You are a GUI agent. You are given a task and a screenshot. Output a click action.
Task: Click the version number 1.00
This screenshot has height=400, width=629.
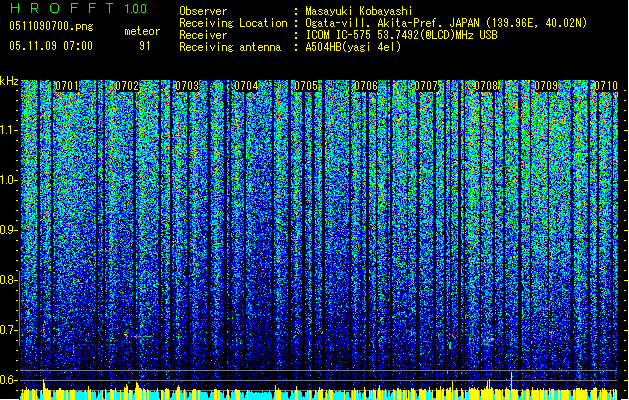click(x=134, y=9)
